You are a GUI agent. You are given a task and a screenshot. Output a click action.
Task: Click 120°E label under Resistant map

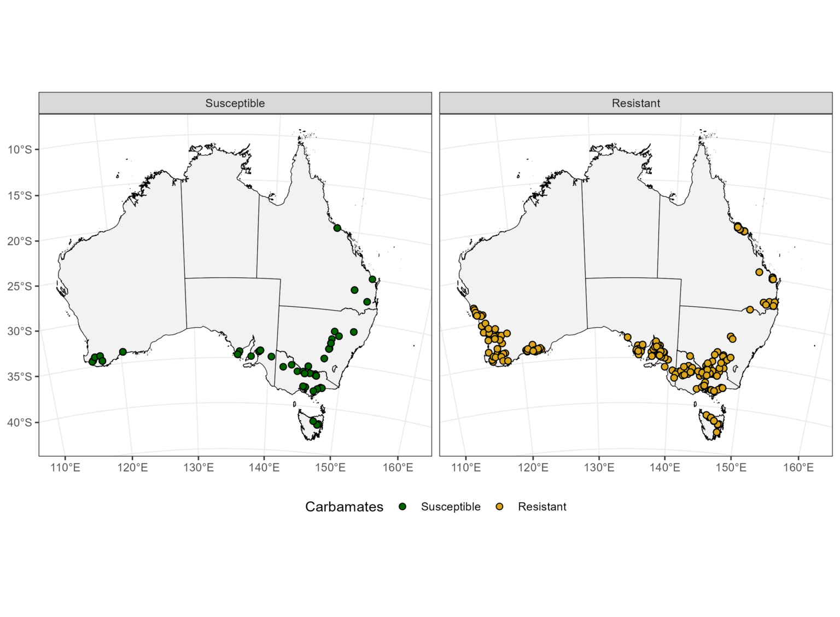533,468
